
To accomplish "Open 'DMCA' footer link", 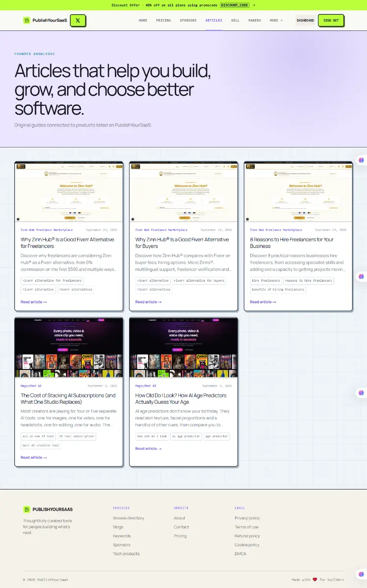I will point(240,554).
